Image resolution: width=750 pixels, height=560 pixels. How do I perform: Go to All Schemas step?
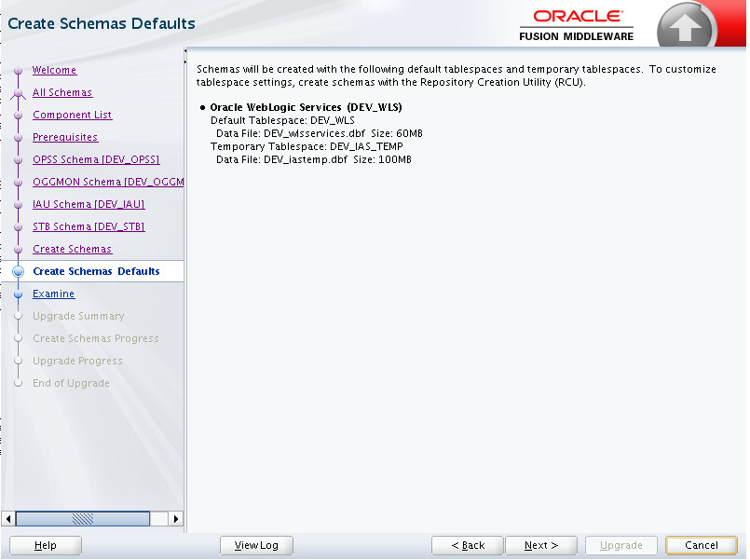[62, 92]
